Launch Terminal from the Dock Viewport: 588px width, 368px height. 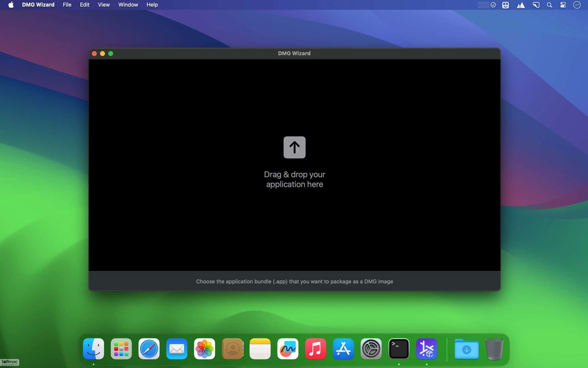point(399,349)
